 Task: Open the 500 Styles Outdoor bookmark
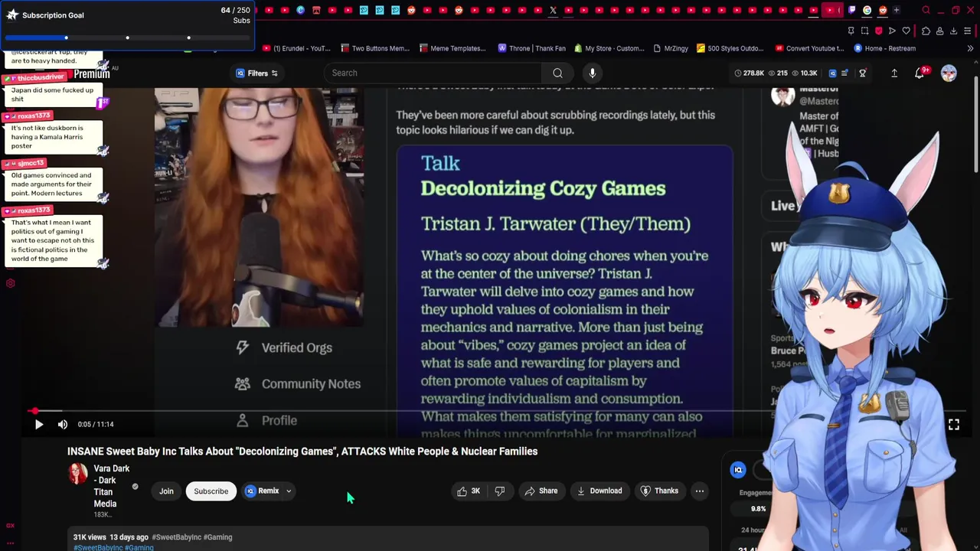(x=730, y=48)
